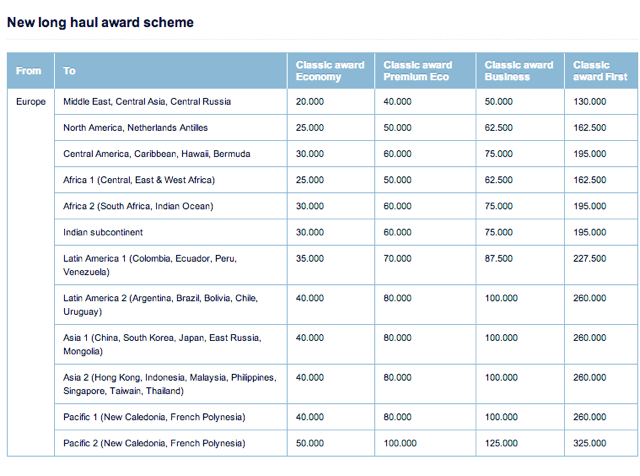Select Economy 25.000 in North America row
This screenshot has height=476, width=640.
point(310,128)
